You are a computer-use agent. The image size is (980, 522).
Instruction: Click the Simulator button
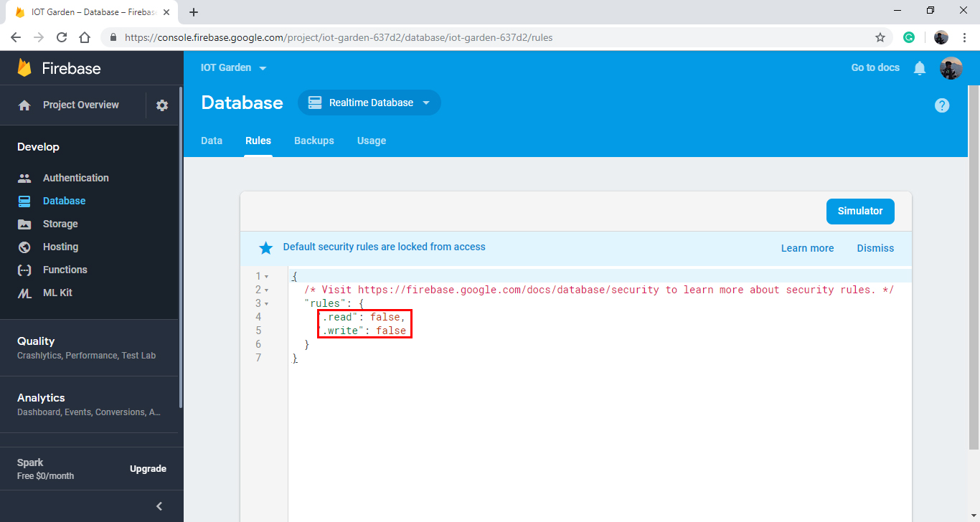click(860, 212)
